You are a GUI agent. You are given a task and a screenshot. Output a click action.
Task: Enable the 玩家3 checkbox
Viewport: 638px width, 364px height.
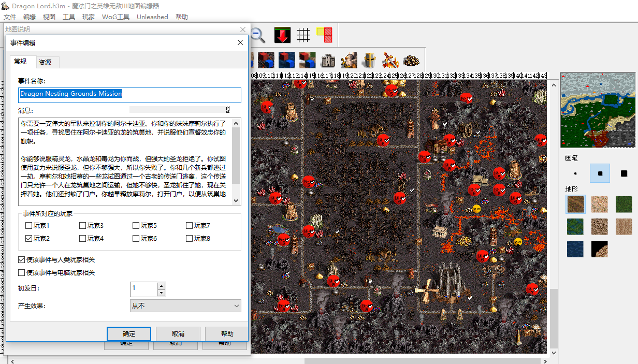[x=83, y=226]
